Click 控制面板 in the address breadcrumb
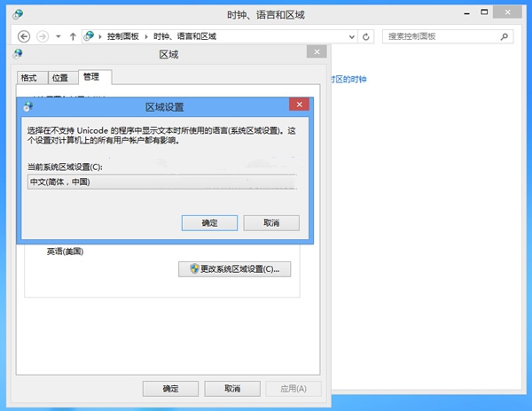The height and width of the screenshot is (411, 532). [x=124, y=36]
